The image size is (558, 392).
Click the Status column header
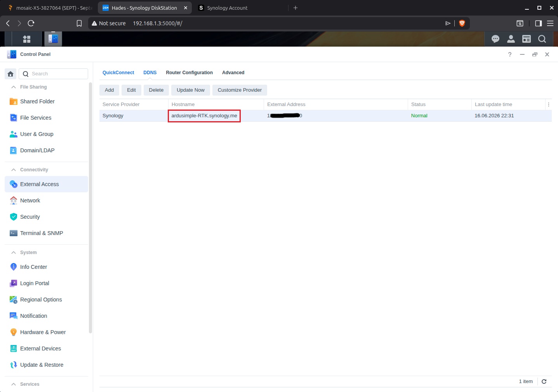[x=440, y=105]
